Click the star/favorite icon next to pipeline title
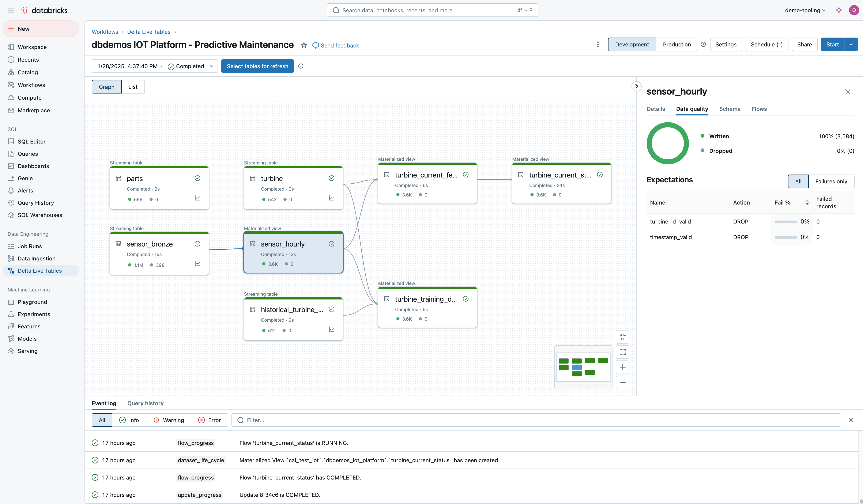This screenshot has height=504, width=863. pyautogui.click(x=303, y=45)
